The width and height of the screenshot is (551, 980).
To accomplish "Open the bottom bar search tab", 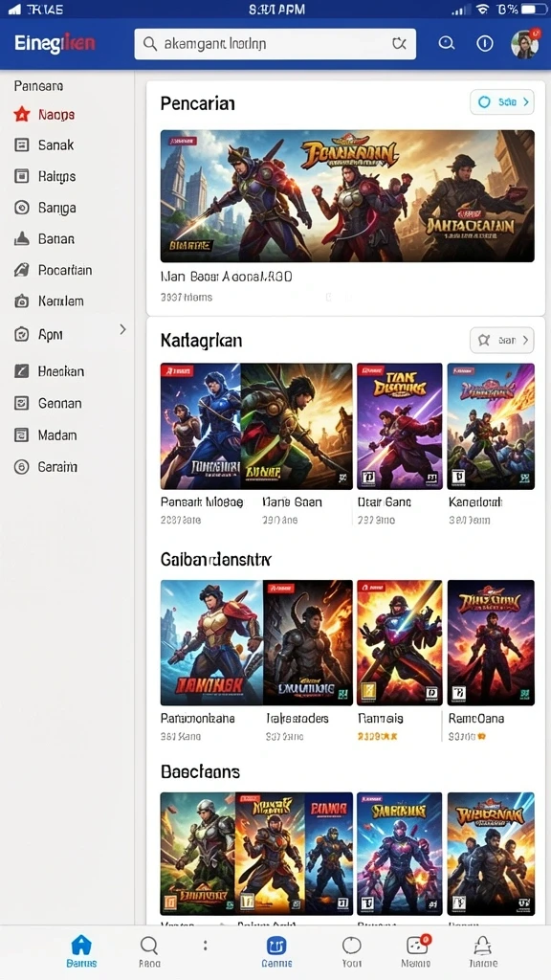I will (149, 950).
